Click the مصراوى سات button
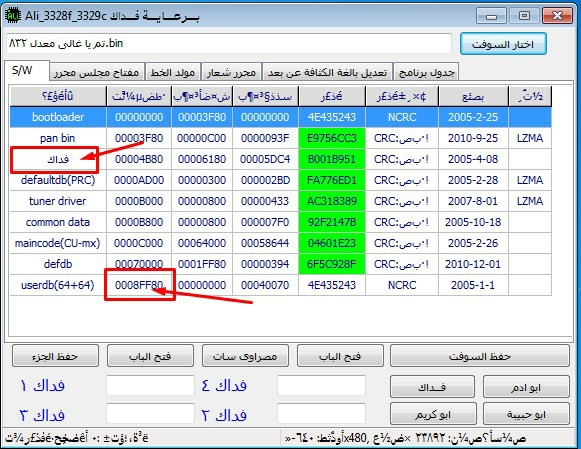This screenshot has height=449, width=581. pyautogui.click(x=245, y=356)
